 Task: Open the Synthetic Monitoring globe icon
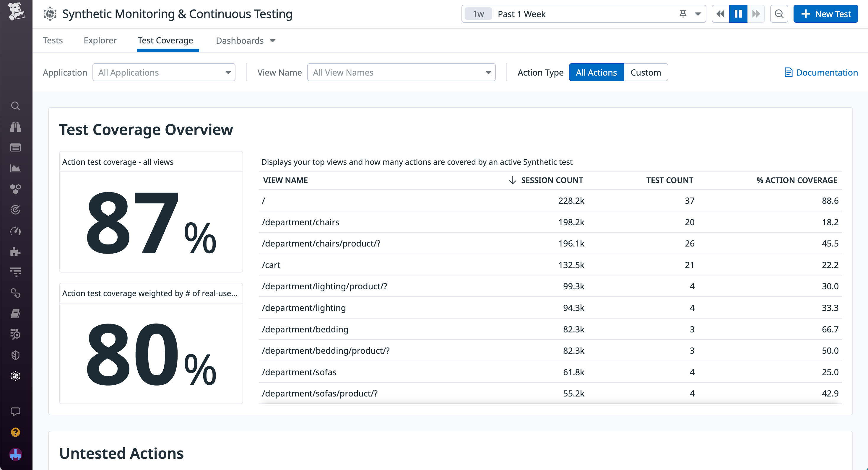[x=15, y=376]
